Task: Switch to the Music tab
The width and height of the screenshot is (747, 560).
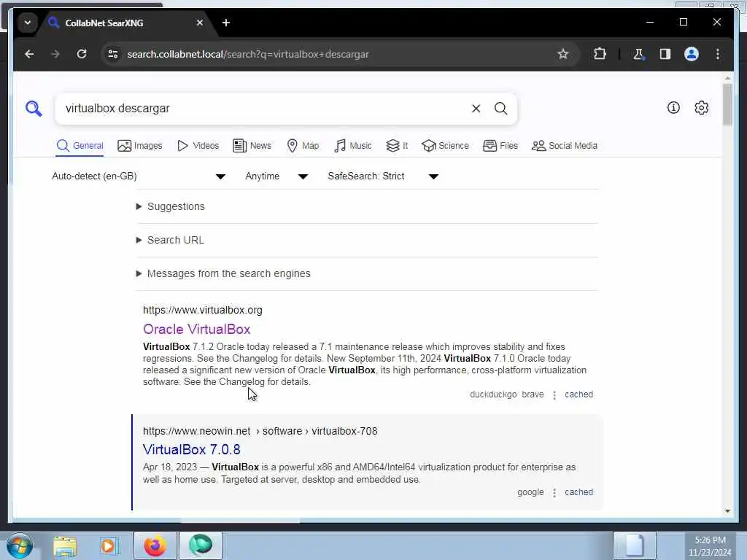Action: pos(353,146)
